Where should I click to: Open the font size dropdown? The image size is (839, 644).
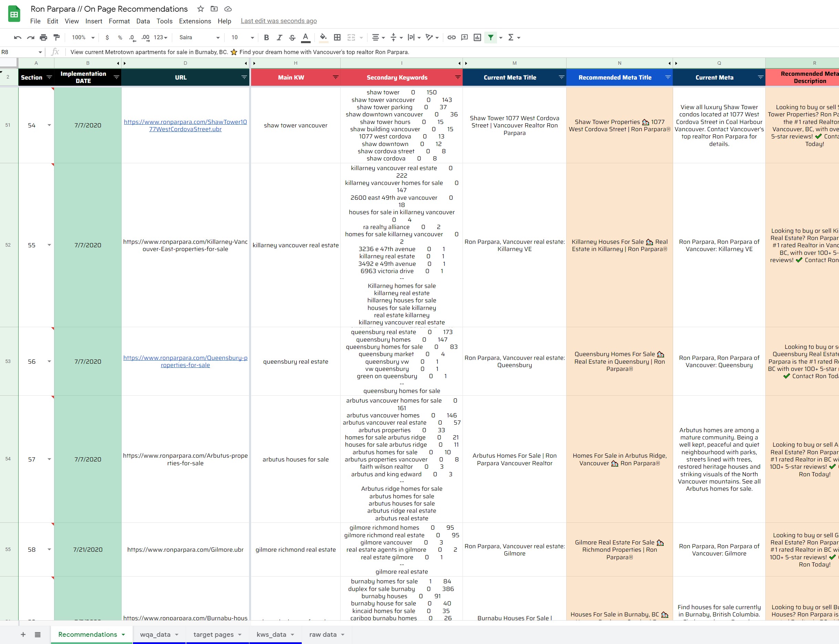pos(242,37)
